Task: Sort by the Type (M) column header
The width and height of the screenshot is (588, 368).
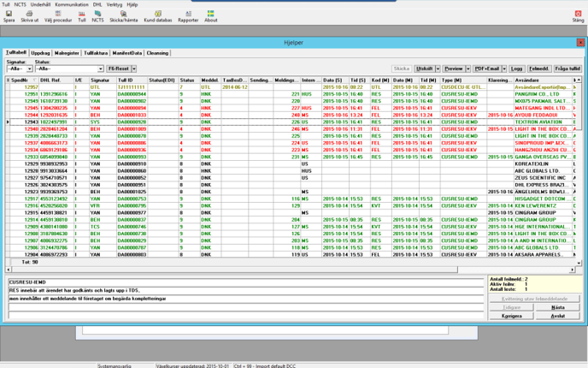Action: [463, 80]
